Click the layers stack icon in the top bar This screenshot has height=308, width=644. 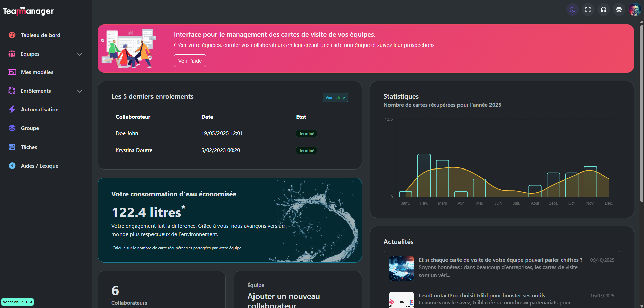pyautogui.click(x=619, y=10)
